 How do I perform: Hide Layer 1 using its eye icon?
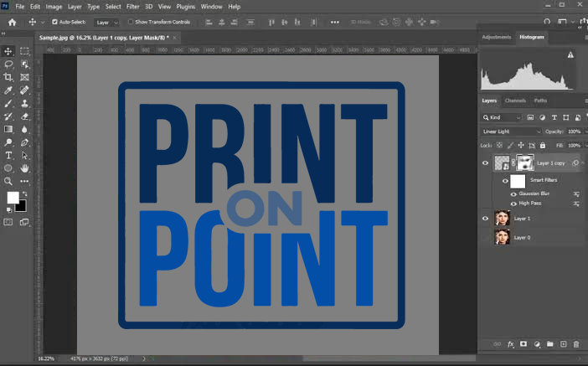pos(485,219)
